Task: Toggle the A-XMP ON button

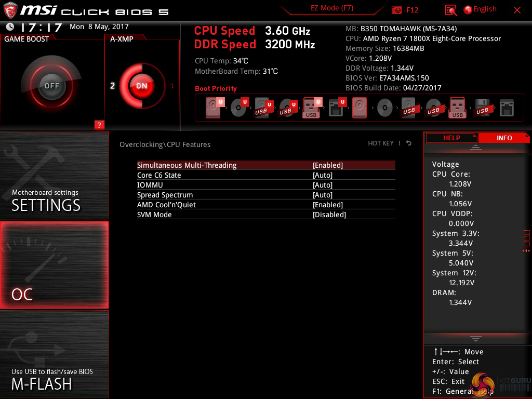Action: 142,86
